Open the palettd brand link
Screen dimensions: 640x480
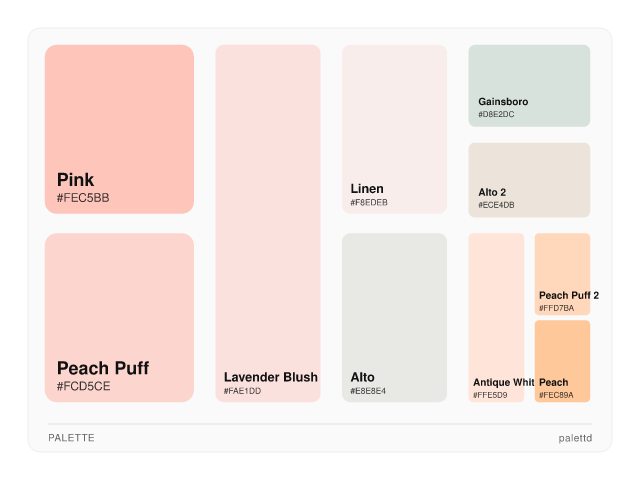(x=575, y=438)
